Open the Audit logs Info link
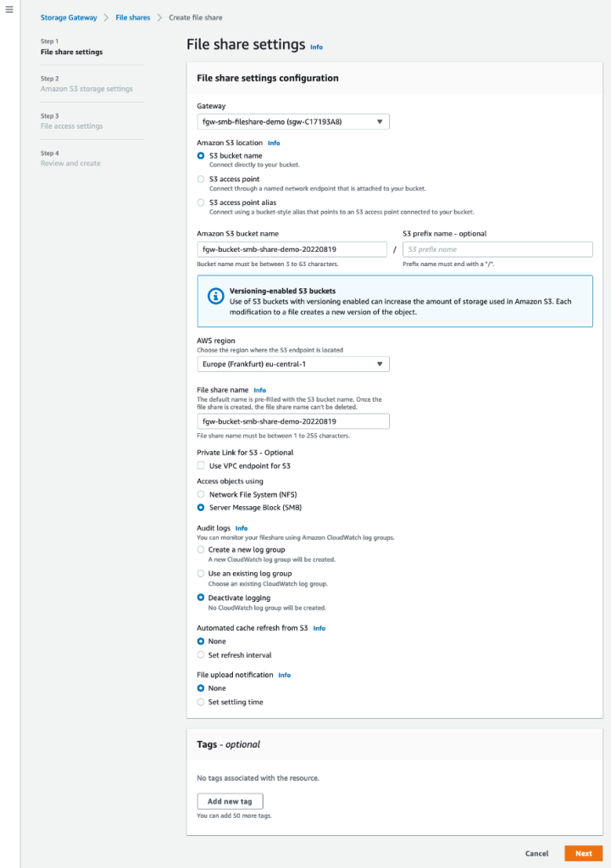This screenshot has width=611, height=868. (x=242, y=527)
